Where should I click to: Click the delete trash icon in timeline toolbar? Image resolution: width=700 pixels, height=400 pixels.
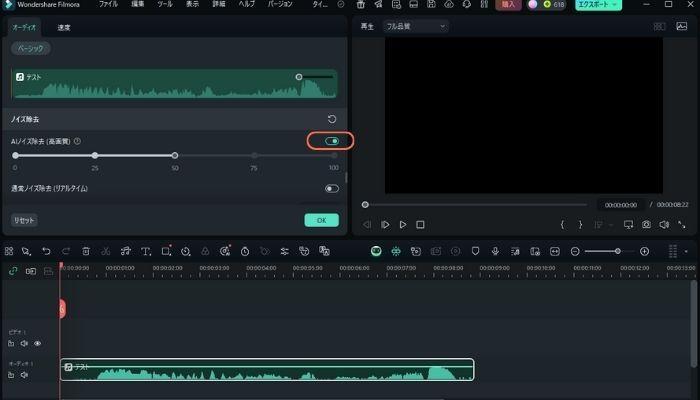[86, 251]
